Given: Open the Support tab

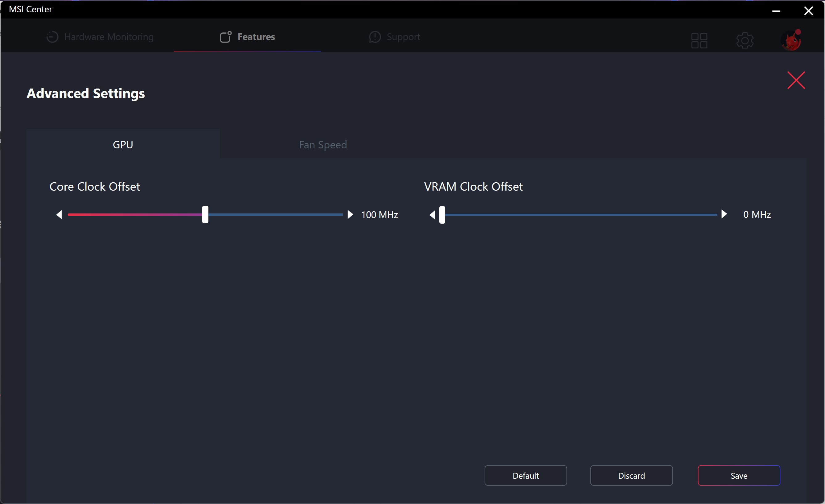Looking at the screenshot, I should (394, 37).
